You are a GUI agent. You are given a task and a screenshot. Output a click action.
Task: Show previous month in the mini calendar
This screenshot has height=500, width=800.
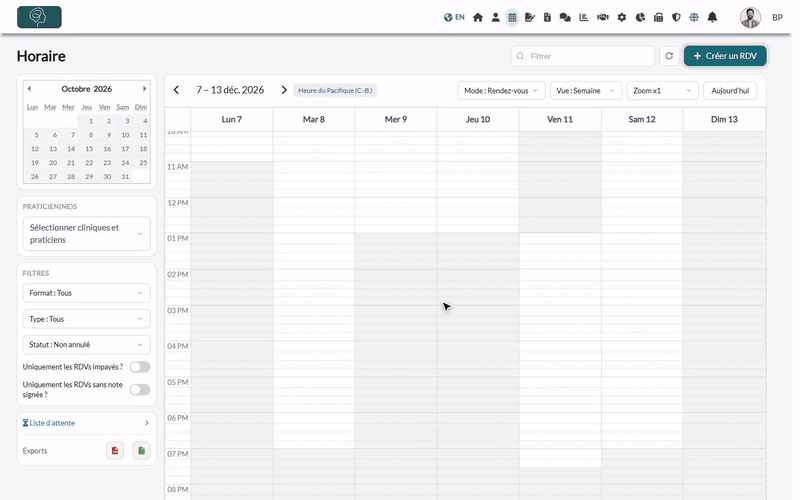click(x=29, y=89)
